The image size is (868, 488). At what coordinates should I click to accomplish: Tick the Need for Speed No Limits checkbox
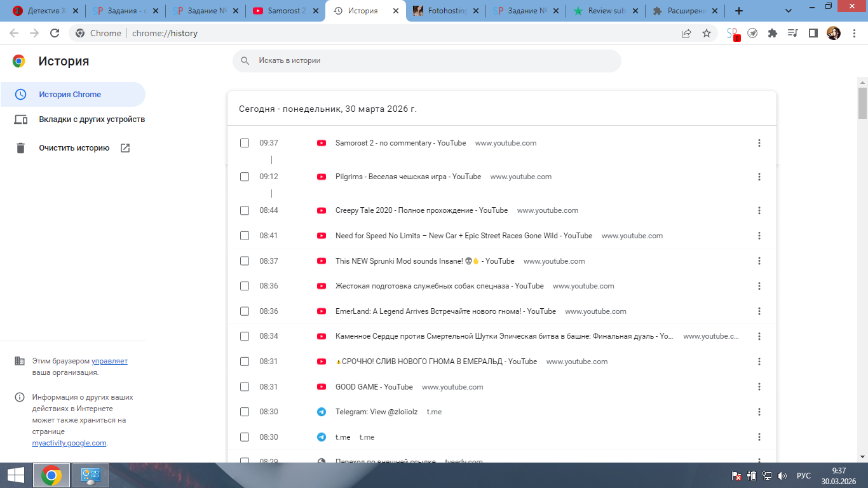point(245,236)
